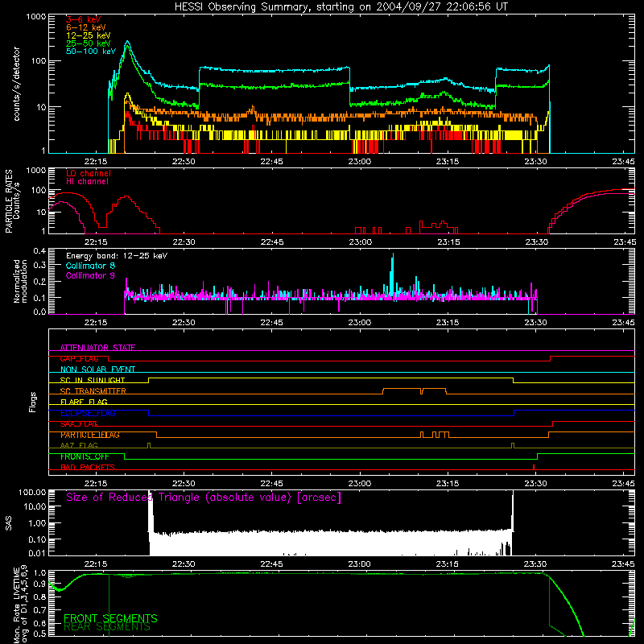Click the 23:30 tick label under the SAS plot

pos(535,564)
